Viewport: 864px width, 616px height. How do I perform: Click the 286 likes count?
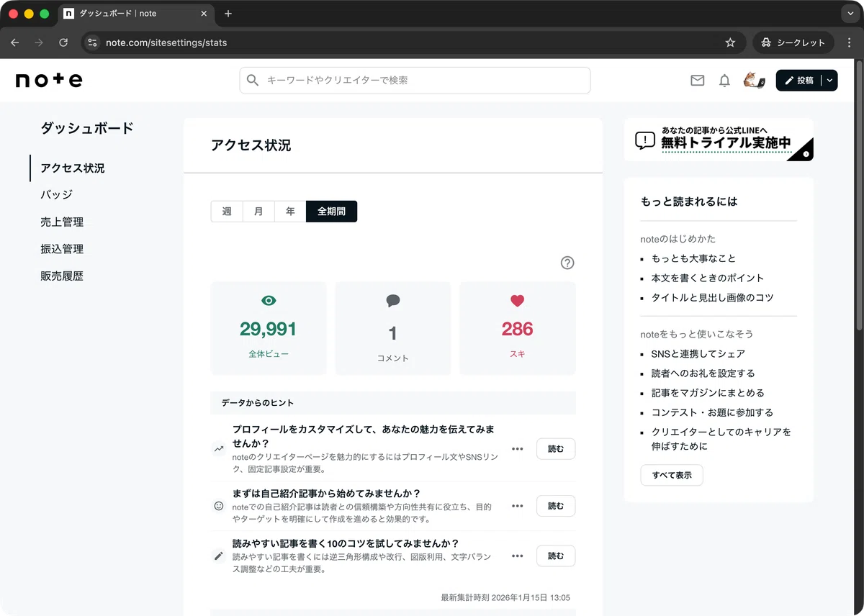pyautogui.click(x=518, y=330)
